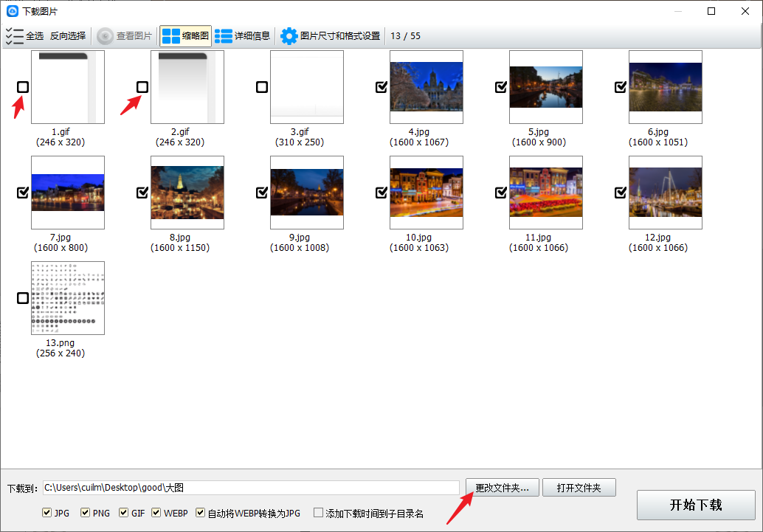Viewport: 763px width, 532px height.
Task: Click Start Download (开始下载) button
Action: tap(696, 505)
